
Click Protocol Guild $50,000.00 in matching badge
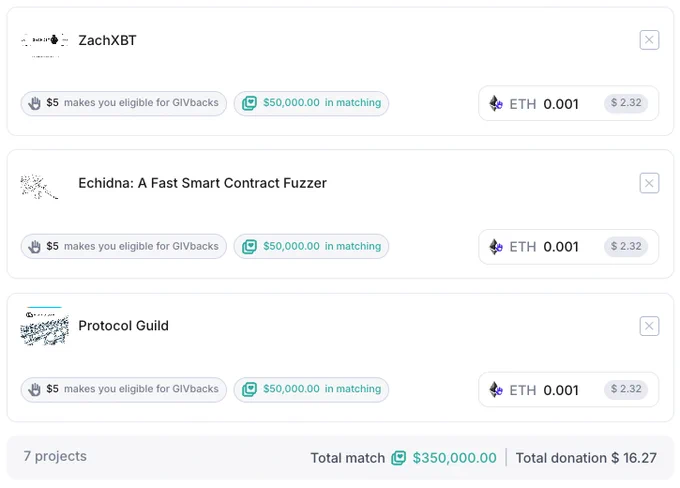point(311,389)
